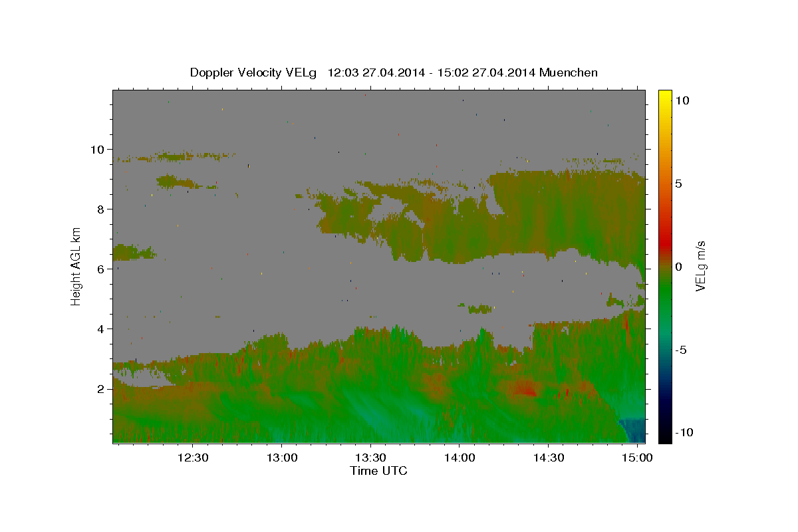Click the colorbar value 10 label

click(x=682, y=100)
